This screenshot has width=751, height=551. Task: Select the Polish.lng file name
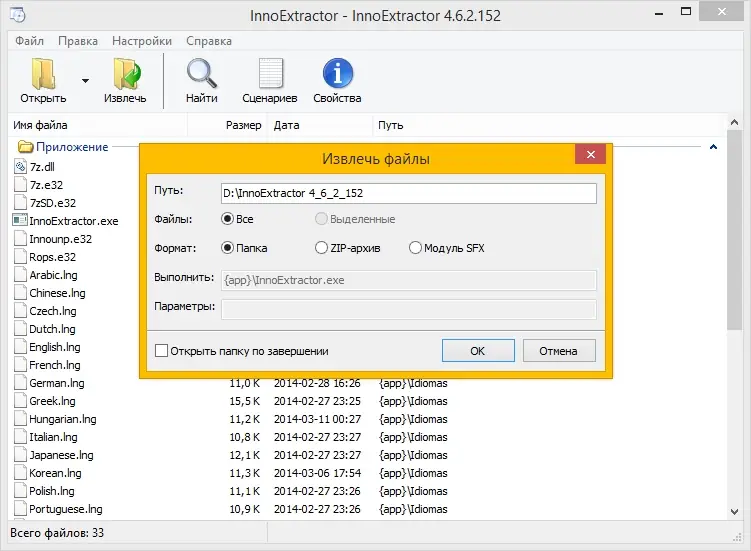click(52, 491)
